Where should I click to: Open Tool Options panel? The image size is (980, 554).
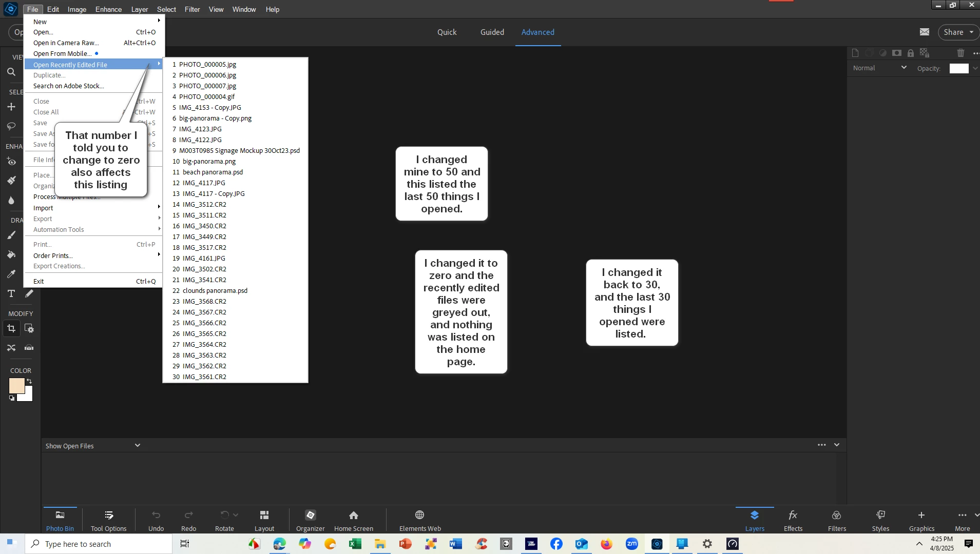coord(108,520)
